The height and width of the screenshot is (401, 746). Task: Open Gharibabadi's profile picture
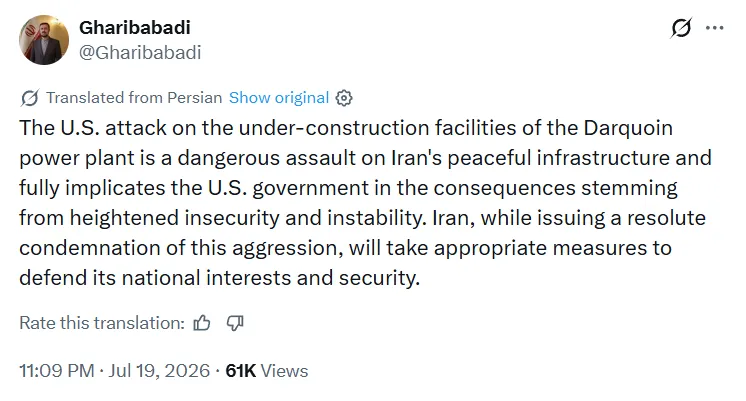[44, 40]
